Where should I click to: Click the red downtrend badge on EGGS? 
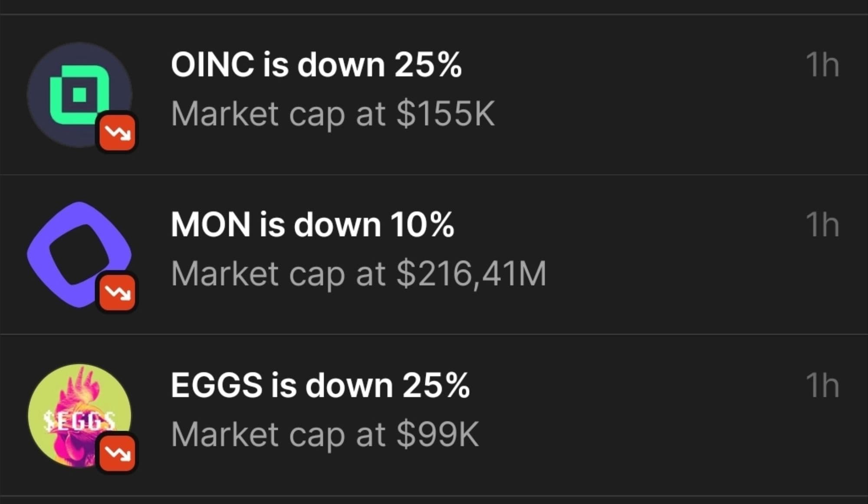click(117, 454)
